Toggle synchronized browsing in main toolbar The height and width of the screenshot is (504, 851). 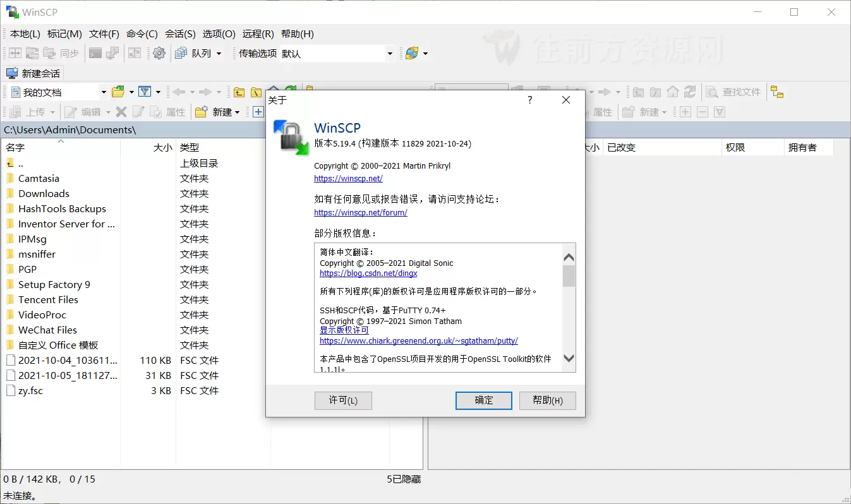pyautogui.click(x=135, y=54)
